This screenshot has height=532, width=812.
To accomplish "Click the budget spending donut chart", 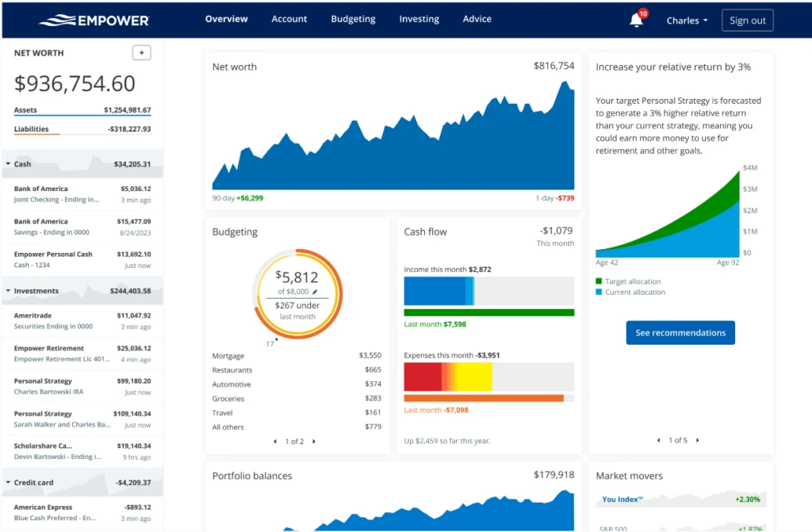I will coord(297,294).
